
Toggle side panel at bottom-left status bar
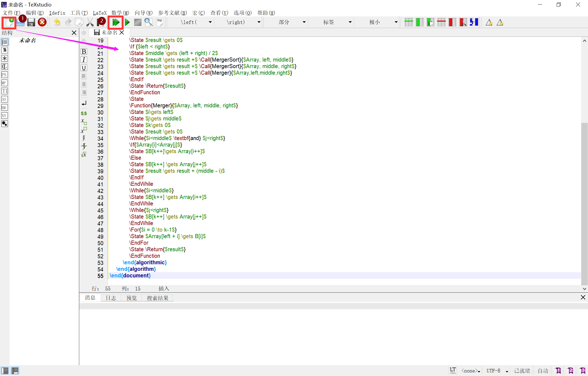coord(5,371)
